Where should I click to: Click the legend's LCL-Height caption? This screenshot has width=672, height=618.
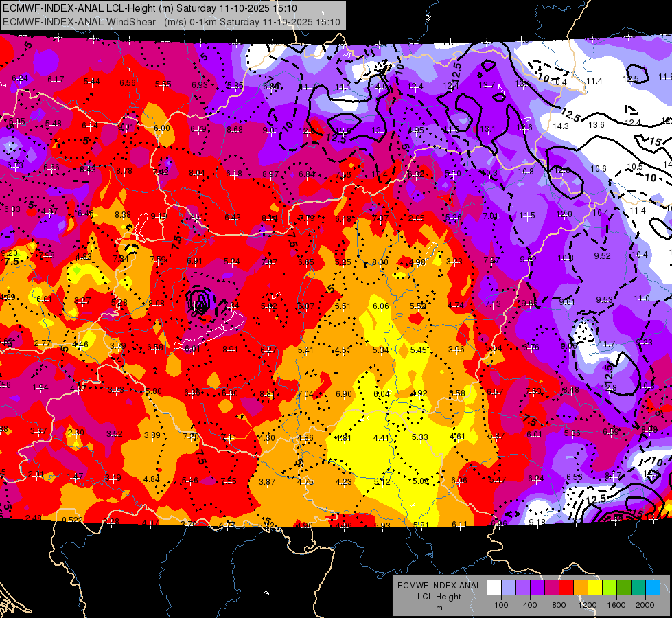pos(439,597)
